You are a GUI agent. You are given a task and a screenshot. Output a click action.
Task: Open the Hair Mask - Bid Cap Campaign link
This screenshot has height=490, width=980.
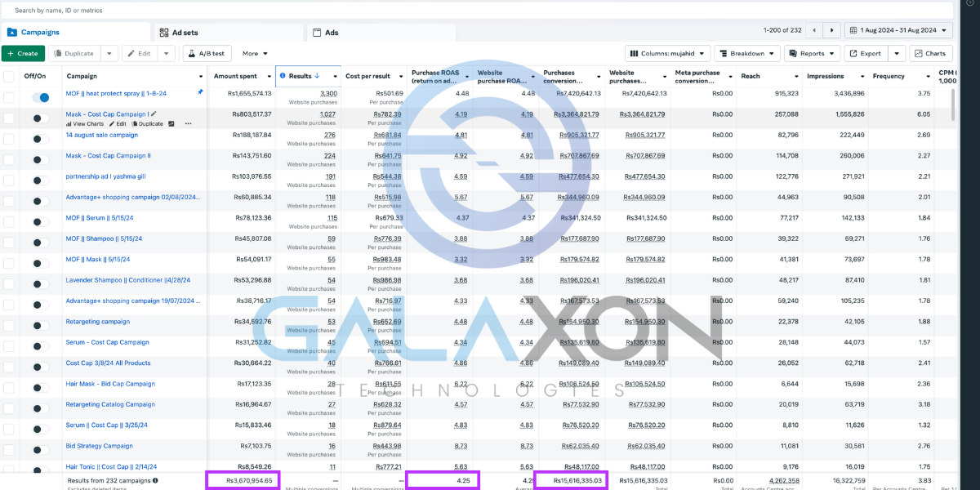pyautogui.click(x=110, y=384)
